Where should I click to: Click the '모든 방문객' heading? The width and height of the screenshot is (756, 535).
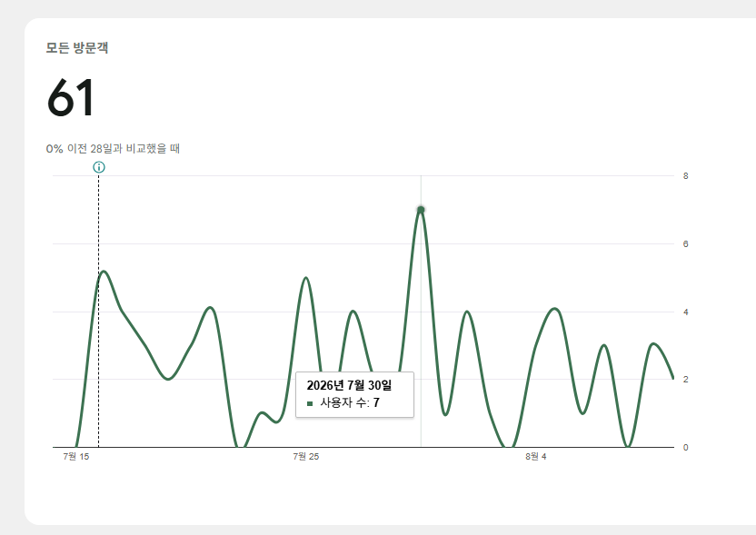[x=77, y=48]
